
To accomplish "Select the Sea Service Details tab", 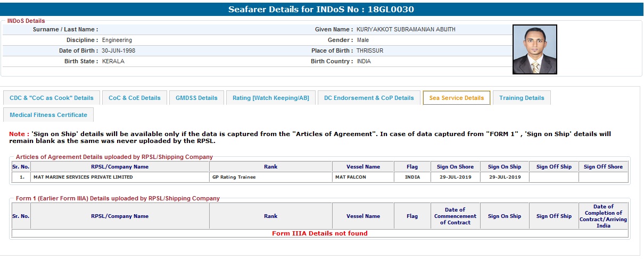I will (x=456, y=98).
